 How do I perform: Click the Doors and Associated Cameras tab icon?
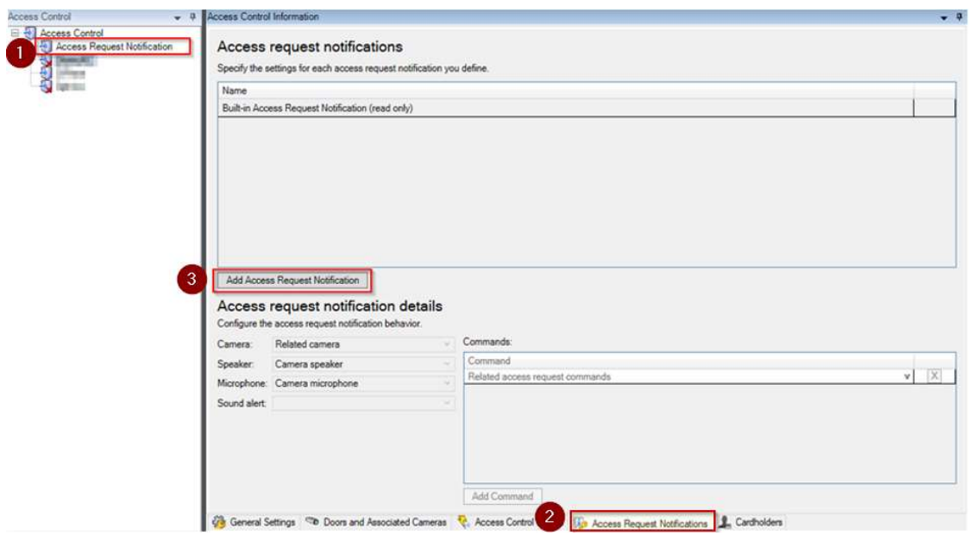[x=312, y=522]
